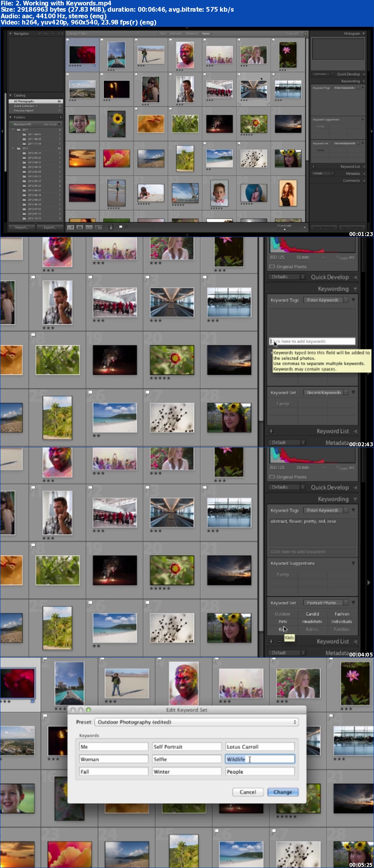Screen dimensions: 374x868
Task: Select the sunflower thumbnail in the 00:01:23 grid
Action: point(116,124)
